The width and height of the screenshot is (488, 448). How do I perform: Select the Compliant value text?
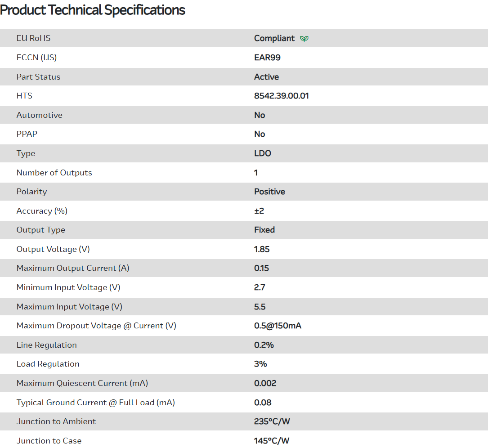(274, 38)
